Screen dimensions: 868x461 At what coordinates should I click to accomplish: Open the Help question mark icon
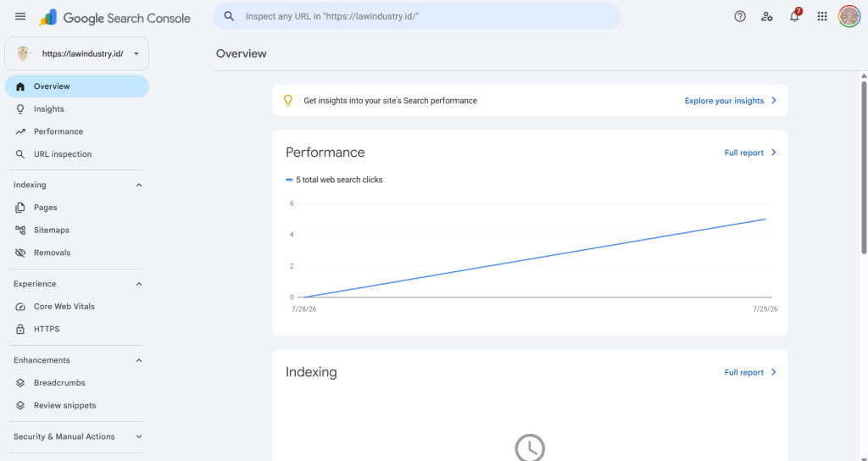740,17
